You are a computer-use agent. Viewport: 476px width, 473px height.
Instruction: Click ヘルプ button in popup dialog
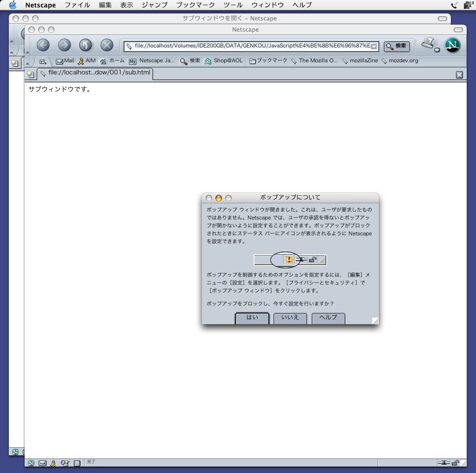point(329,318)
